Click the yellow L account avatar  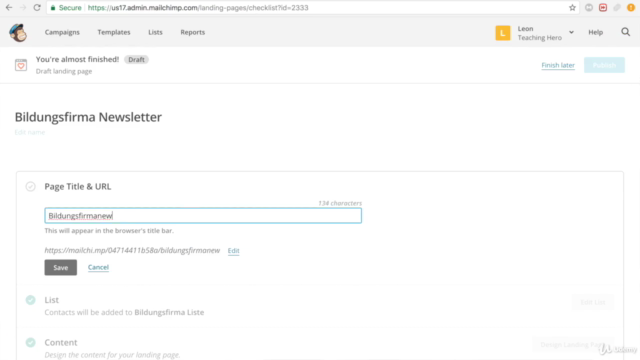[x=503, y=33]
